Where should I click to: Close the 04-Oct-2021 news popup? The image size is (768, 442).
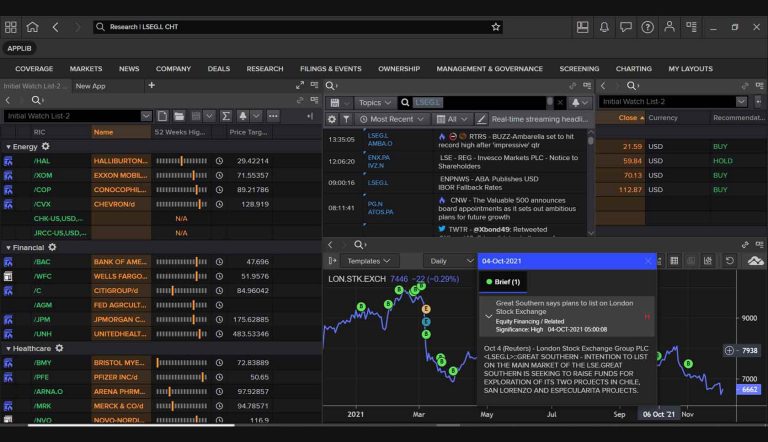tap(648, 261)
